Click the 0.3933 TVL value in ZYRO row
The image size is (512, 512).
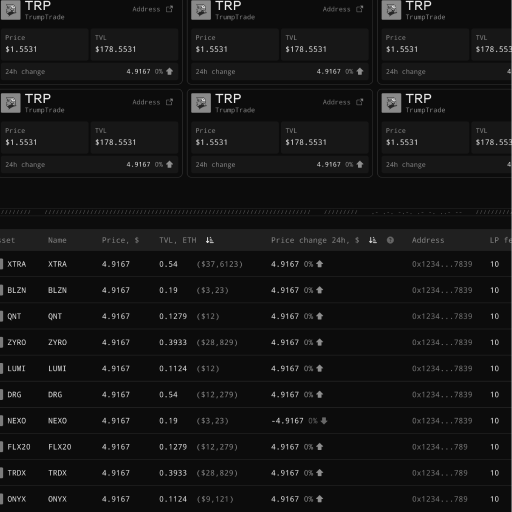173,342
